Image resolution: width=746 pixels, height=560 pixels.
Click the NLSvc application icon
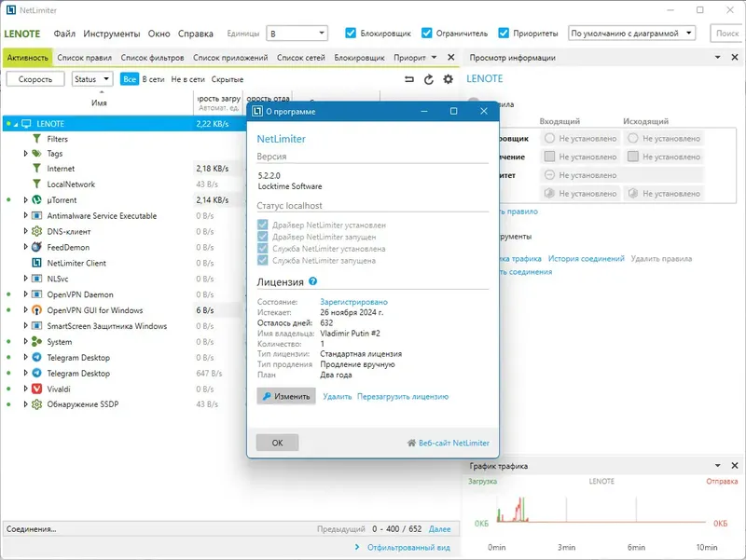[36, 279]
